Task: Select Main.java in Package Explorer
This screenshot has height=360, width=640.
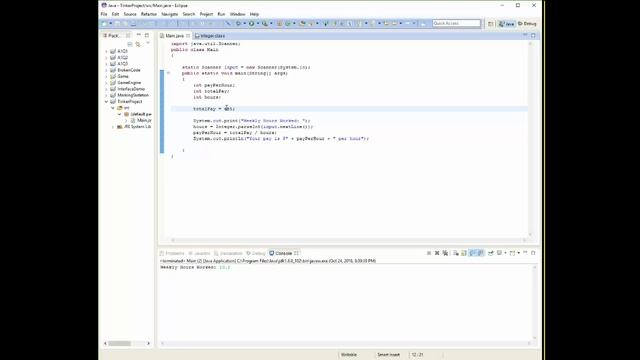Action: pyautogui.click(x=141, y=120)
